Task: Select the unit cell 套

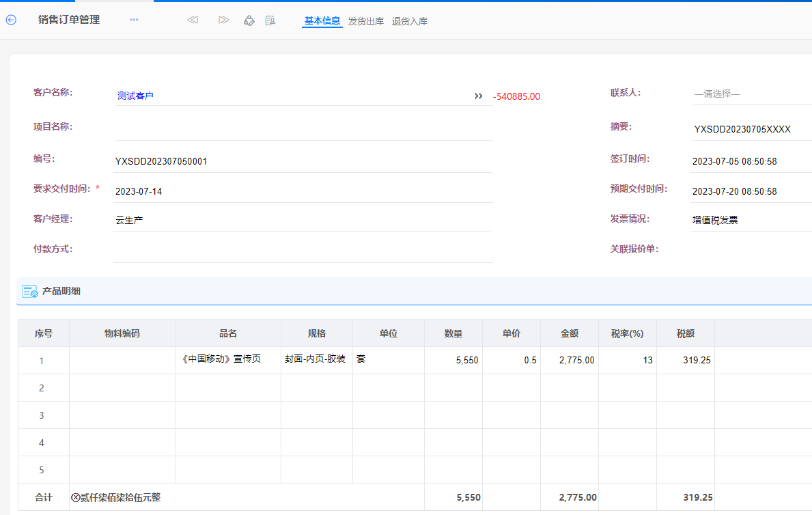Action: [x=389, y=360]
